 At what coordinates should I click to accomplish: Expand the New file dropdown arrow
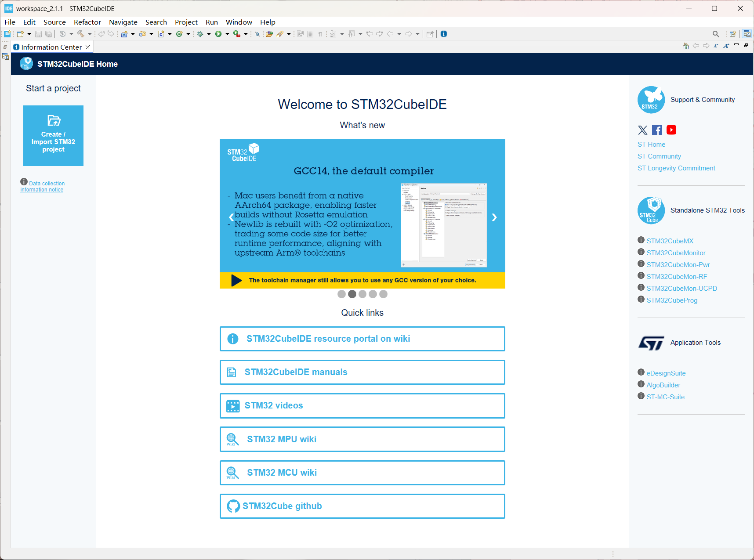click(x=29, y=34)
